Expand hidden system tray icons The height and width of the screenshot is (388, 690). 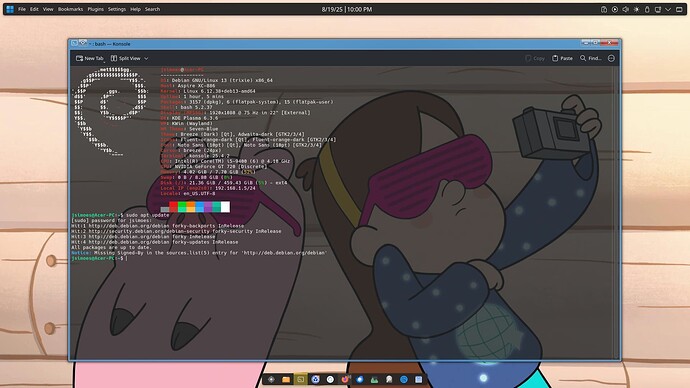tap(668, 9)
